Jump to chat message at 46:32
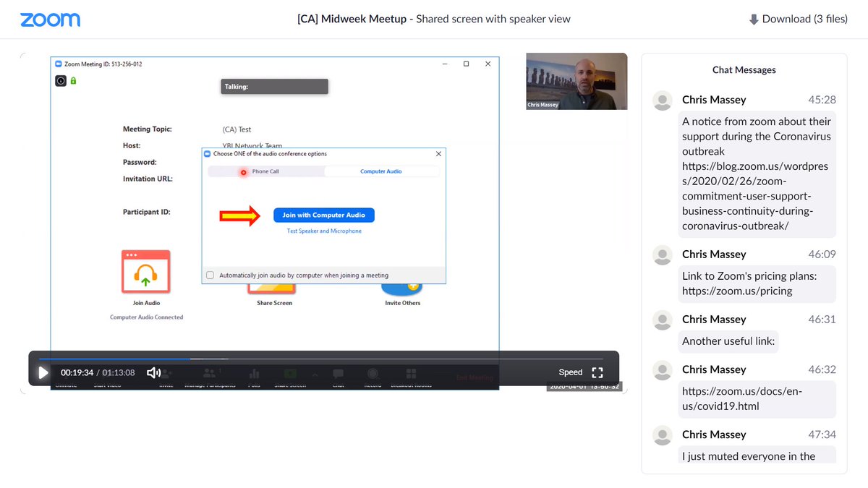The image size is (868, 488). pyautogui.click(x=822, y=369)
